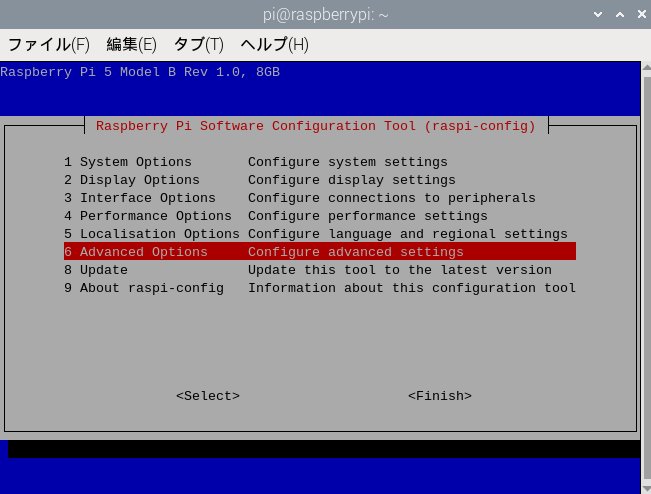Minimize the terminal window

[598, 15]
